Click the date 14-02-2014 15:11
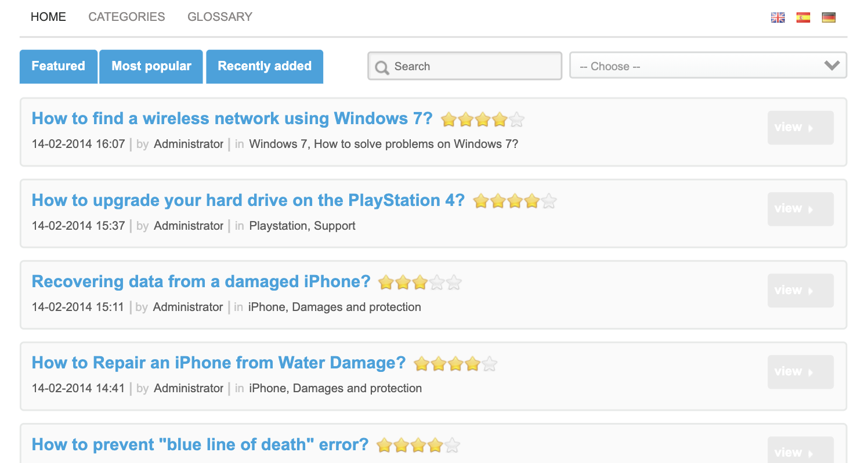This screenshot has width=868, height=463. pos(78,307)
